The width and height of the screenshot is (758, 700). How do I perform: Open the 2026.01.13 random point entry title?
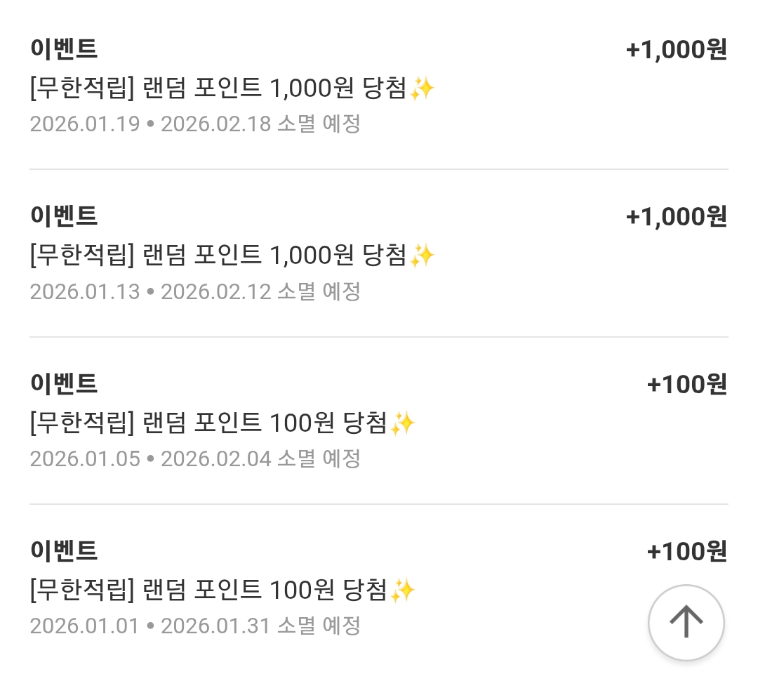click(x=218, y=256)
